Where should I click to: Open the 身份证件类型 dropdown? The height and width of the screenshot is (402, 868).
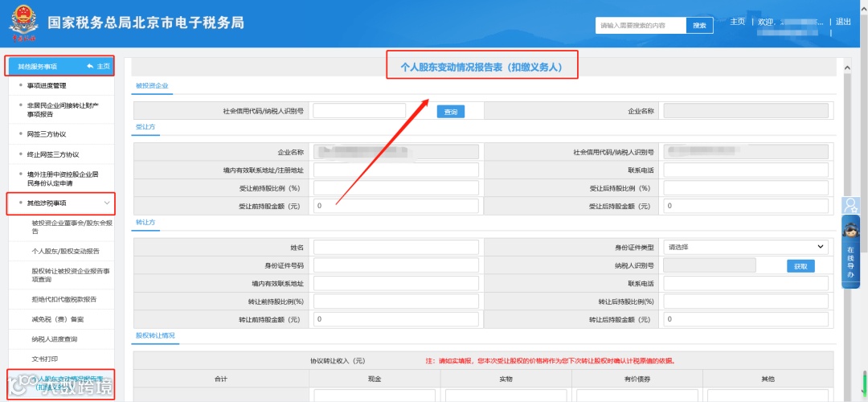pyautogui.click(x=746, y=247)
